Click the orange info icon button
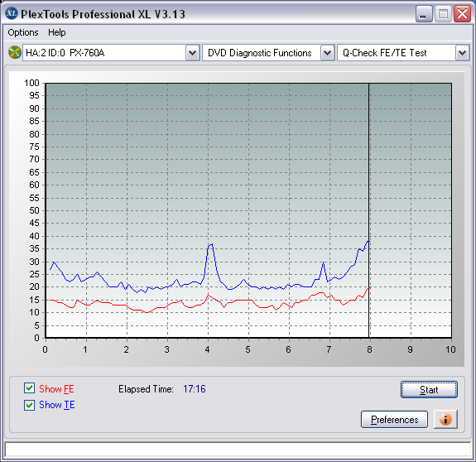 (445, 420)
